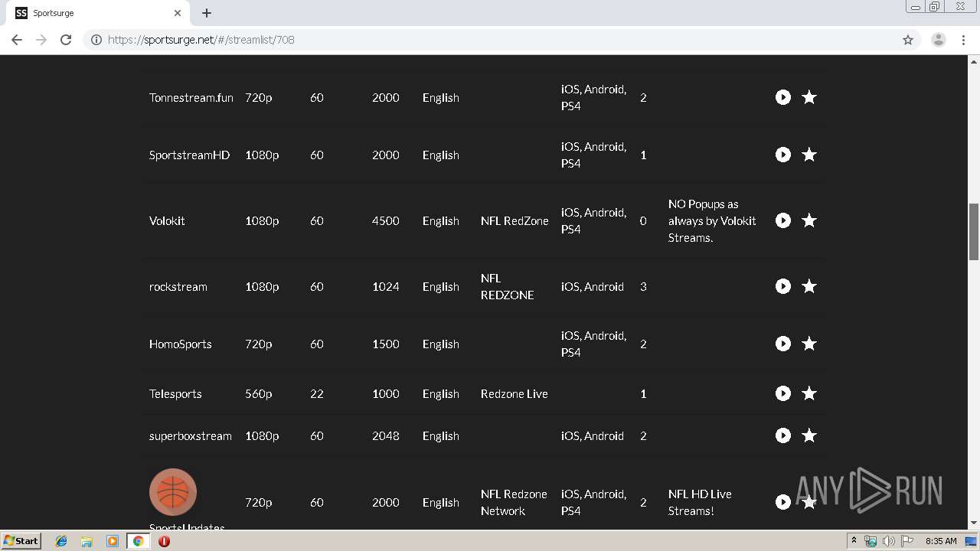Click the address bar URL
980x551 pixels.
(201, 40)
